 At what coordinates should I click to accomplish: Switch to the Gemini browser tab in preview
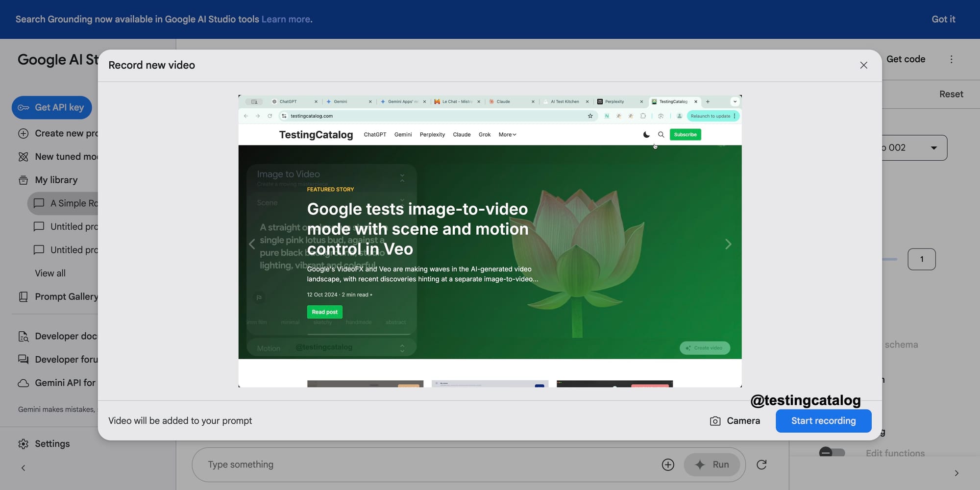pyautogui.click(x=347, y=101)
